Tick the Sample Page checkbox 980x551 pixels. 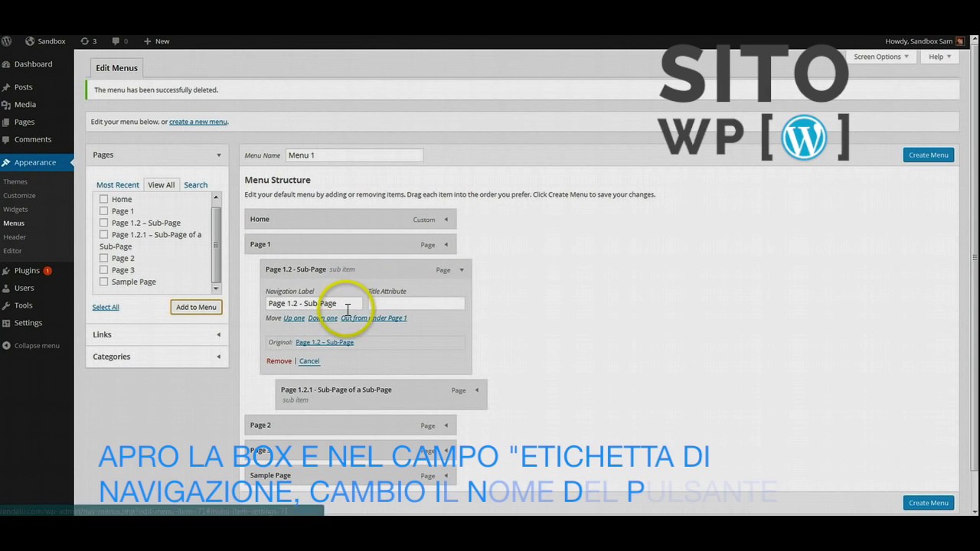pos(103,282)
